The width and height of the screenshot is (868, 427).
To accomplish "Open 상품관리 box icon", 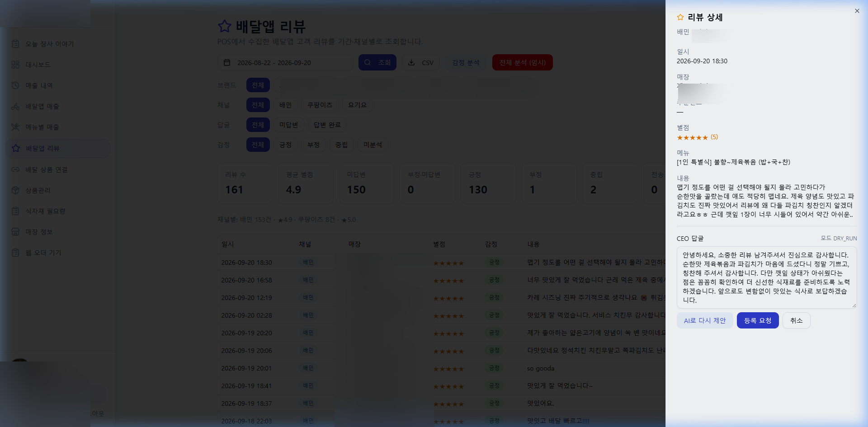I will [x=15, y=190].
